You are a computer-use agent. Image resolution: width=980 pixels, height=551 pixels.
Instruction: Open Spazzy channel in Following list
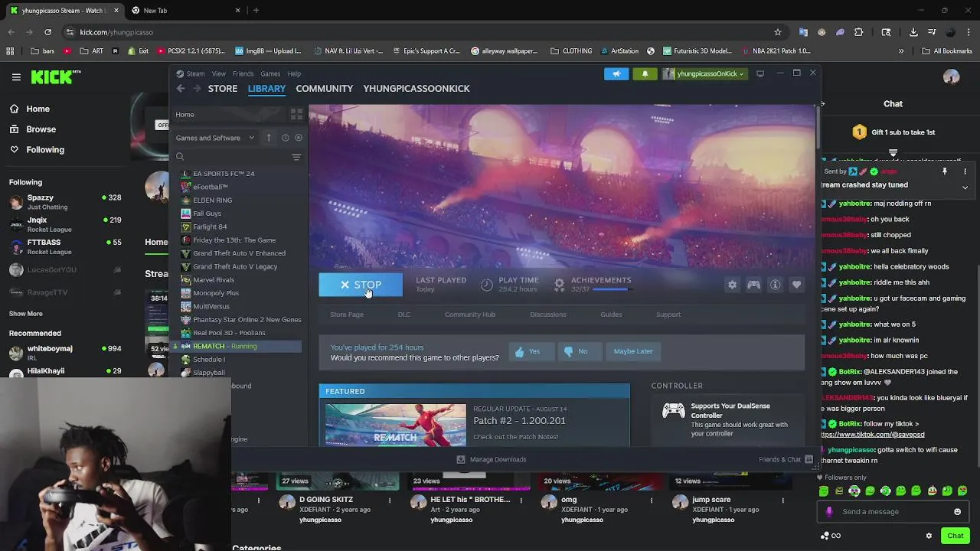click(x=65, y=201)
